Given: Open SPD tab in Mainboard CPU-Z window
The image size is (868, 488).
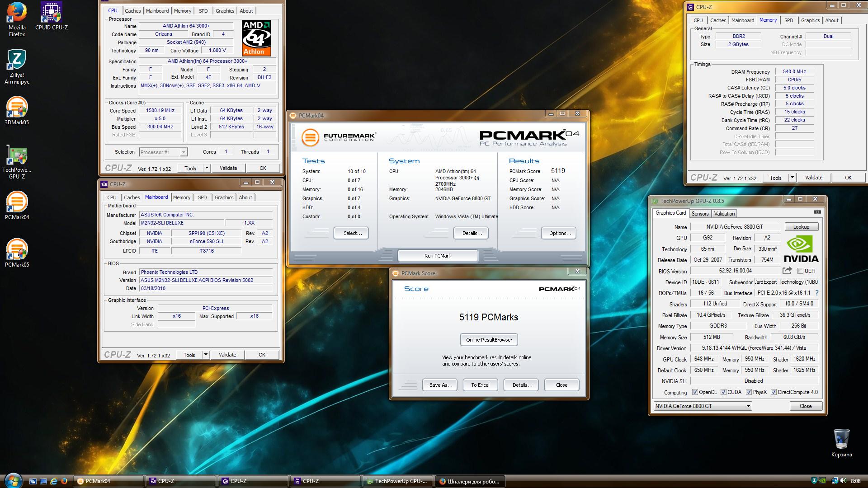Looking at the screenshot, I should (x=203, y=197).
